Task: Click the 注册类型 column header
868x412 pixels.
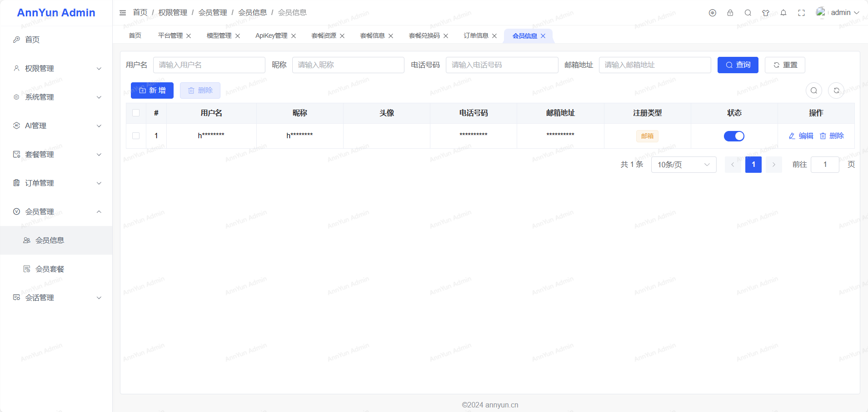Action: tap(647, 113)
